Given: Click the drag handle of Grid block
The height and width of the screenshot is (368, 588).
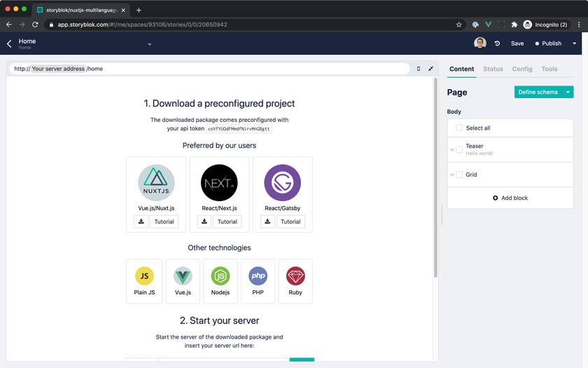Looking at the screenshot, I should coord(452,175).
